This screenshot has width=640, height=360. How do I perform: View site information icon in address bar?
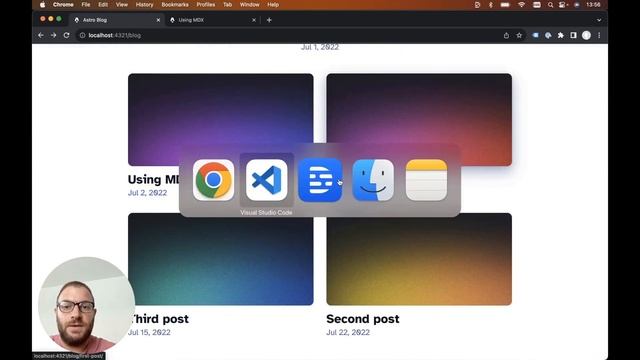pos(82,36)
